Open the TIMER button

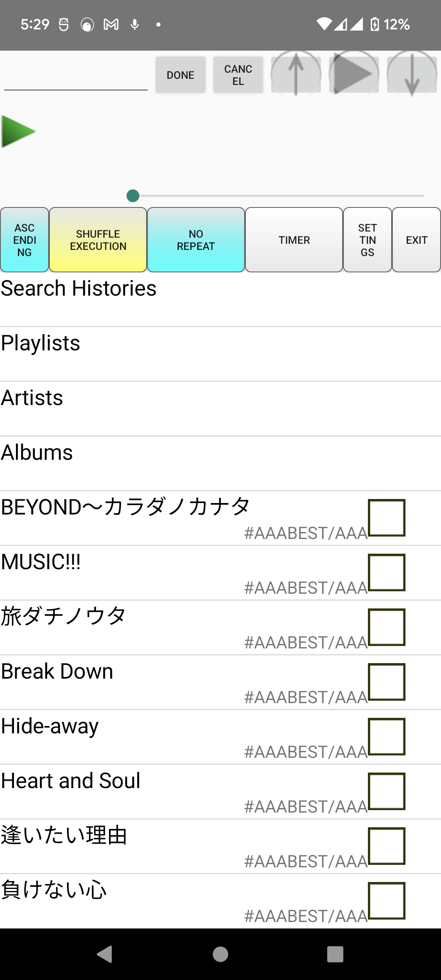coord(294,240)
